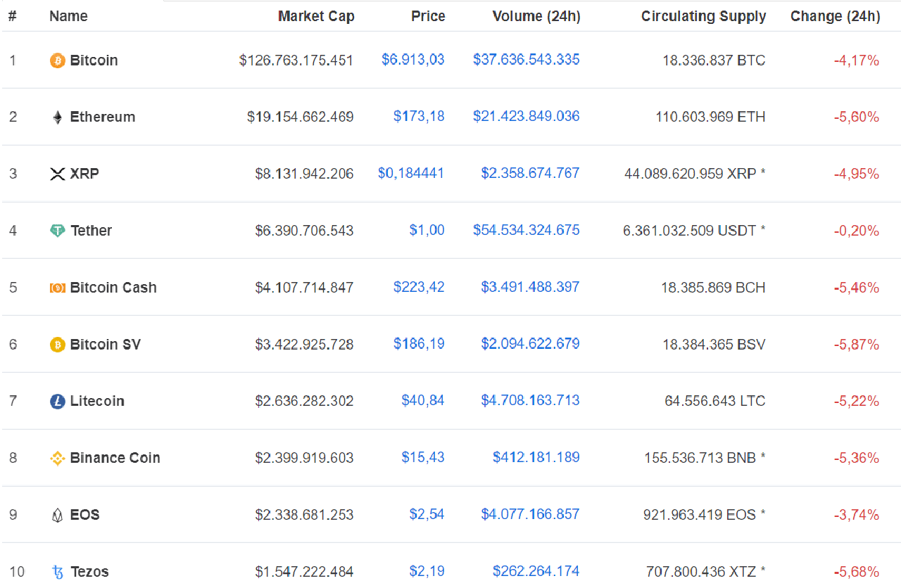The height and width of the screenshot is (588, 901).
Task: Open Binance Coin volume $412.181.189
Action: 536,457
